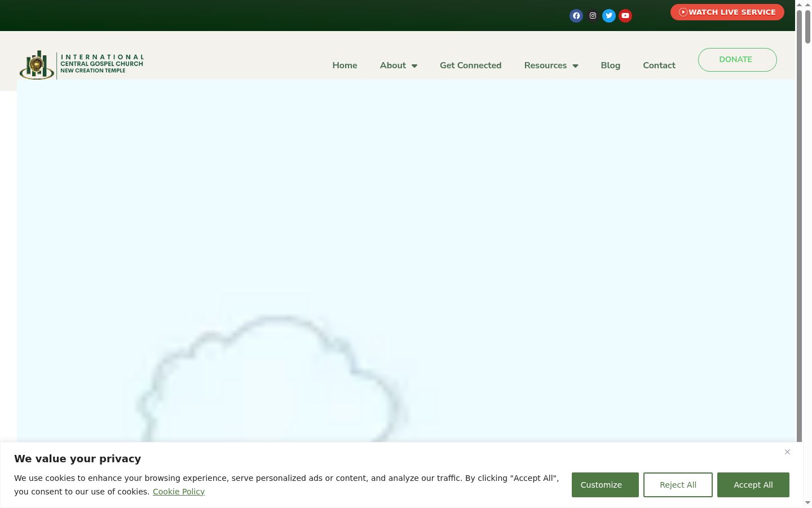Expand the Resources dropdown arrow

pos(575,66)
